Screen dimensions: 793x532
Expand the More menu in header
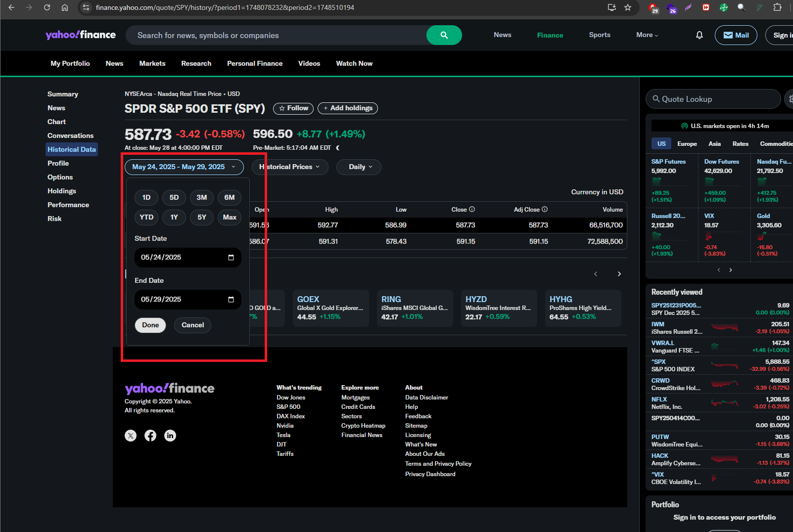pyautogui.click(x=647, y=35)
